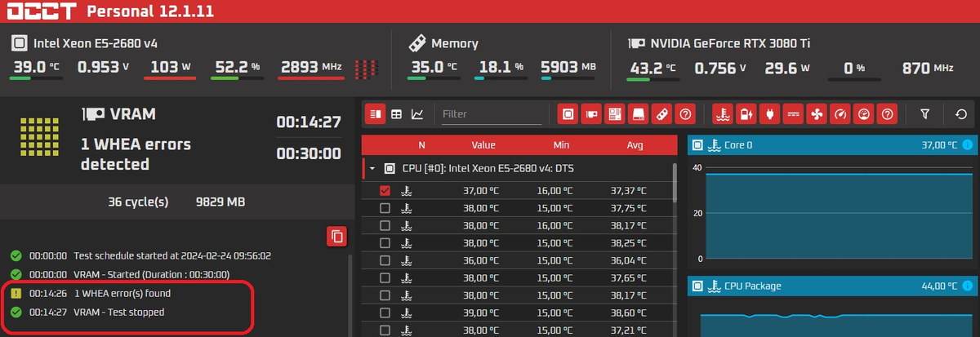980x337 pixels.
Task: Click the OCCT logo
Action: tap(41, 11)
